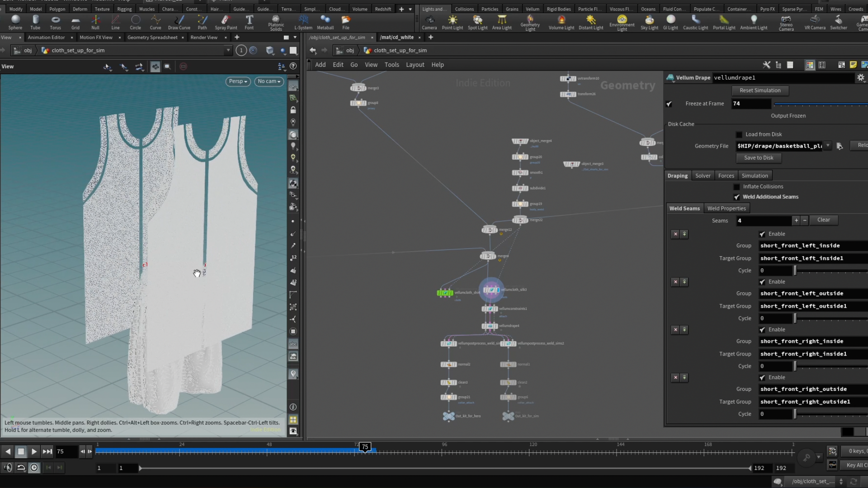Open the Layout menu in network editor
This screenshot has width=868, height=488.
pyautogui.click(x=415, y=65)
